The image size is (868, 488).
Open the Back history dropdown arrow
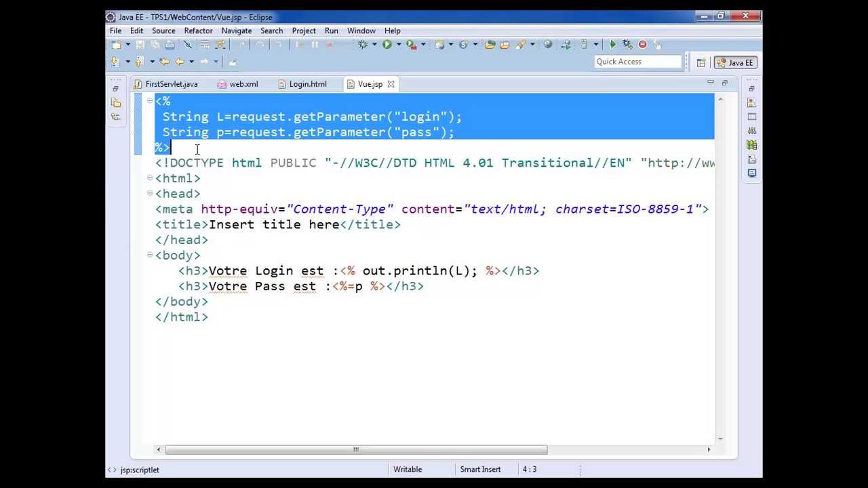(x=191, y=62)
